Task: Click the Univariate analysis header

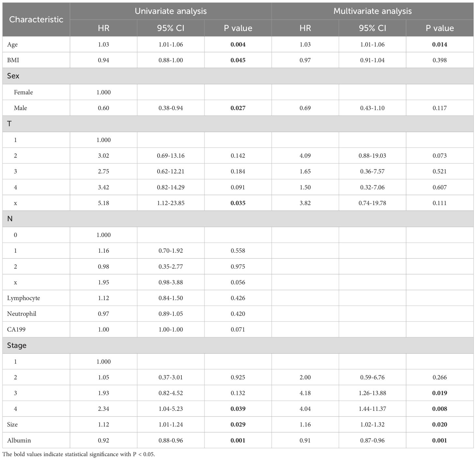Action: pyautogui.click(x=171, y=11)
